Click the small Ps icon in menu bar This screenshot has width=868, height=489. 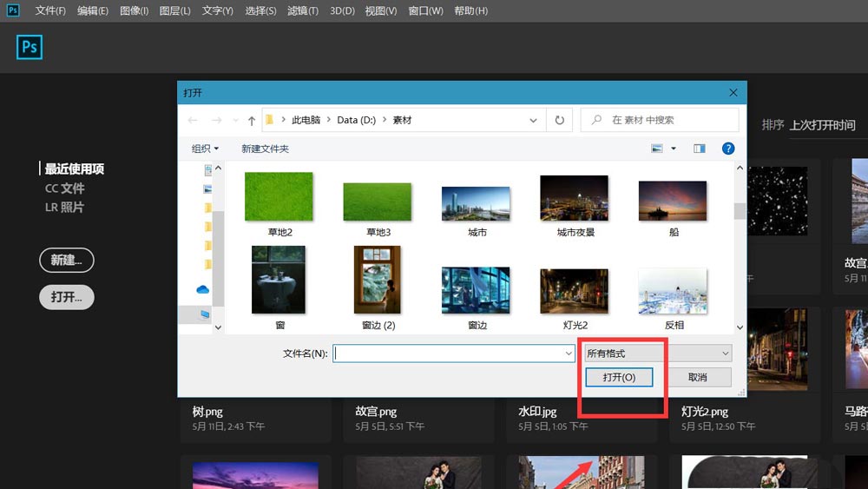[x=13, y=10]
